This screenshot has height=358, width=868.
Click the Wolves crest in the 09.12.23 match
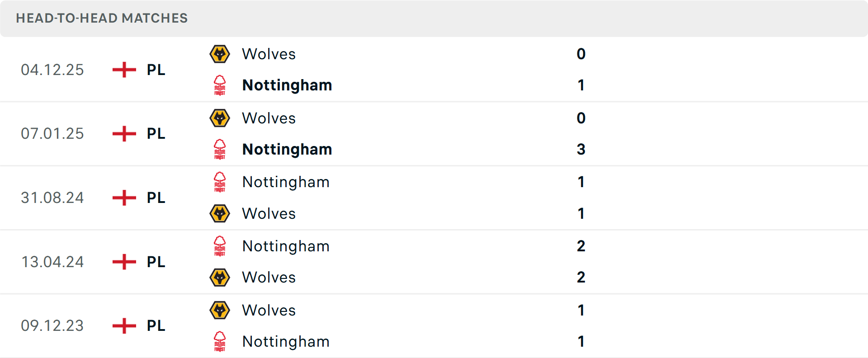click(220, 310)
